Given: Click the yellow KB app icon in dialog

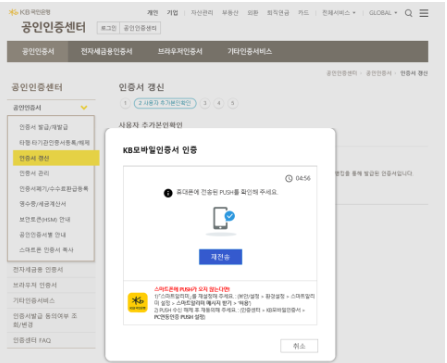Looking at the screenshot, I should (138, 302).
